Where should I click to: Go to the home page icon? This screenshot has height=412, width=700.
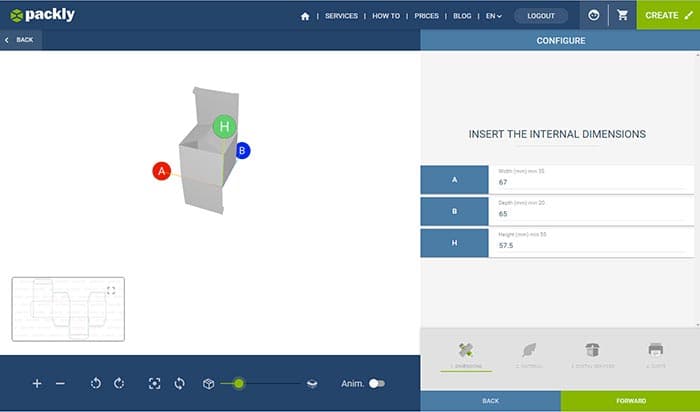[x=305, y=16]
